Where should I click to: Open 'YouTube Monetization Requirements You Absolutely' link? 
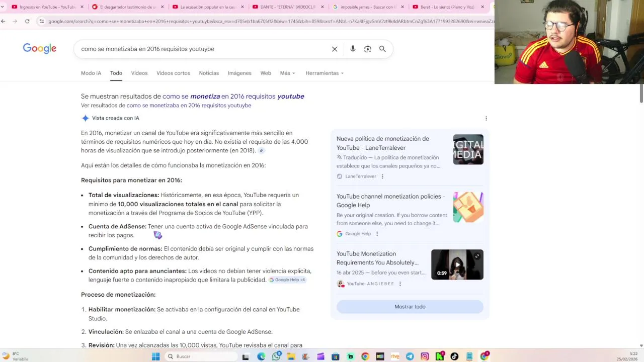(x=377, y=258)
